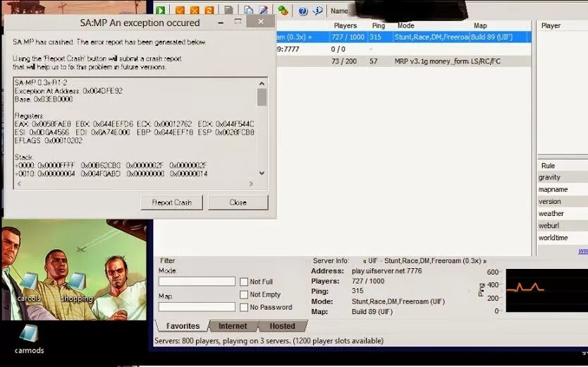Click crash report scrollbar down arrow
The image size is (588, 367).
(x=262, y=173)
